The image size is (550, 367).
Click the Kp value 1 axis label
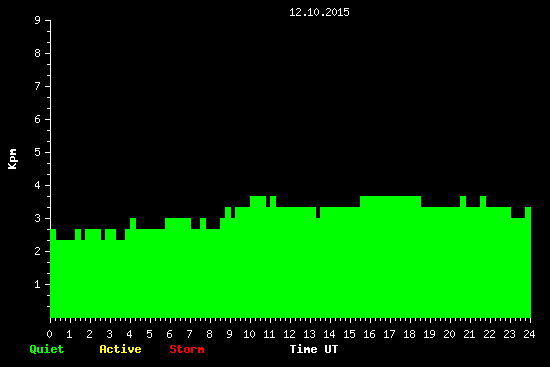[38, 284]
